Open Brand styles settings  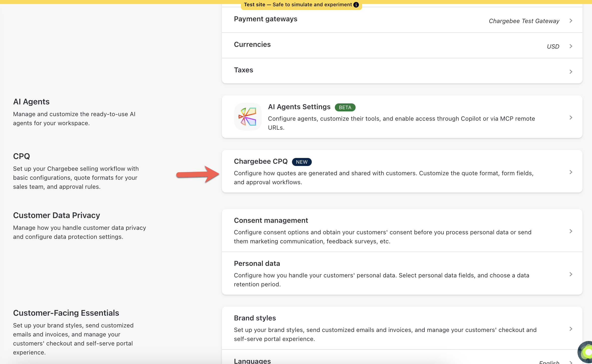pos(255,318)
